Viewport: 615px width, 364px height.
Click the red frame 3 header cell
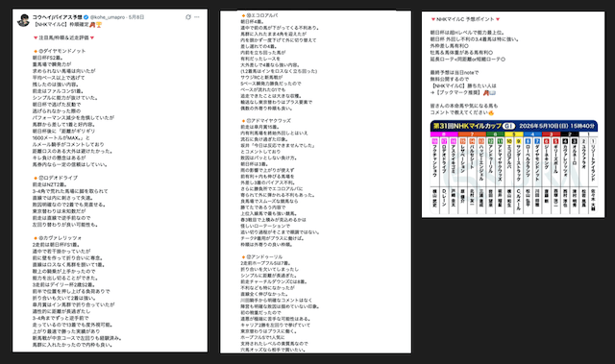(x=552, y=134)
